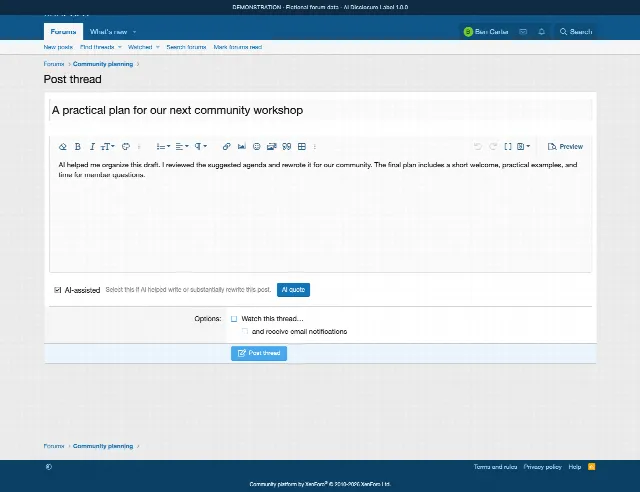The height and width of the screenshot is (492, 640).
Task: Insert a table in the editor
Action: pos(302,147)
